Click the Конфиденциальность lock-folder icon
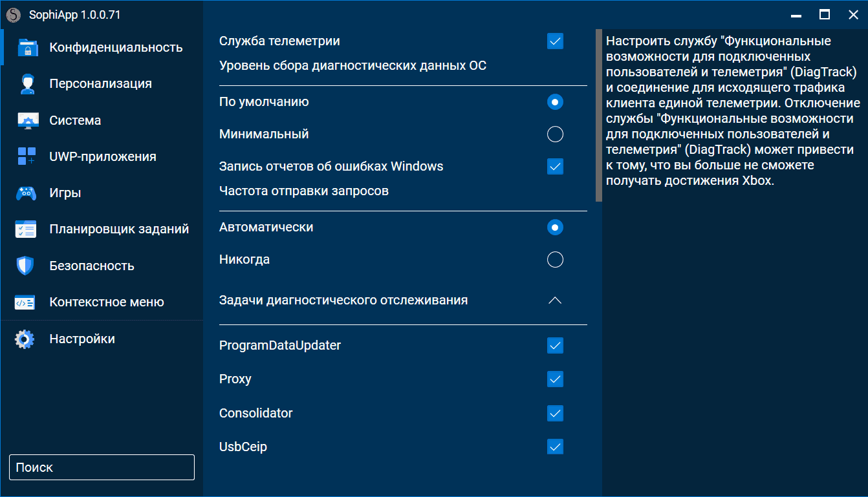The height and width of the screenshot is (497, 868). point(27,48)
